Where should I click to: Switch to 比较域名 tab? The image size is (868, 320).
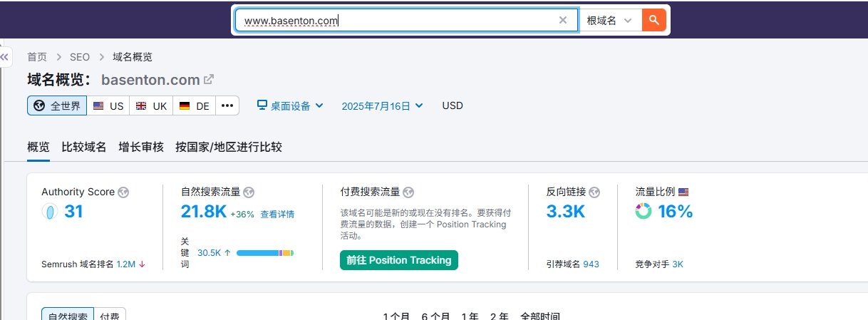[x=84, y=147]
